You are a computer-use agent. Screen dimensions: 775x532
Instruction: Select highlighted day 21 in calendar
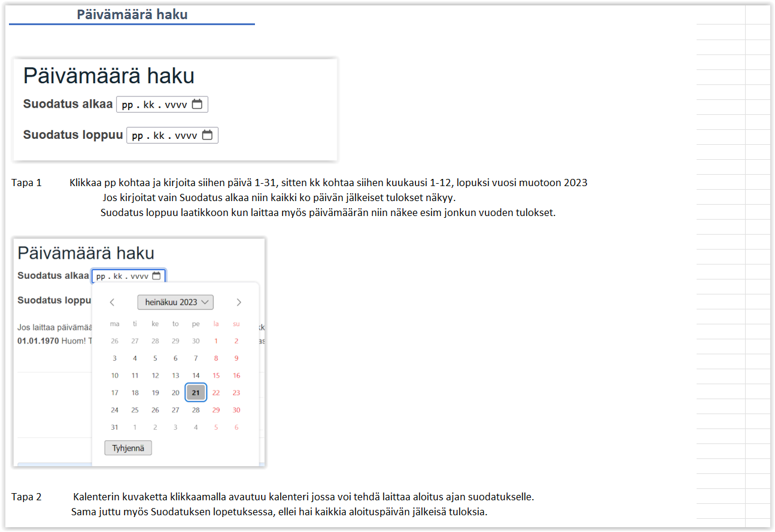(196, 393)
